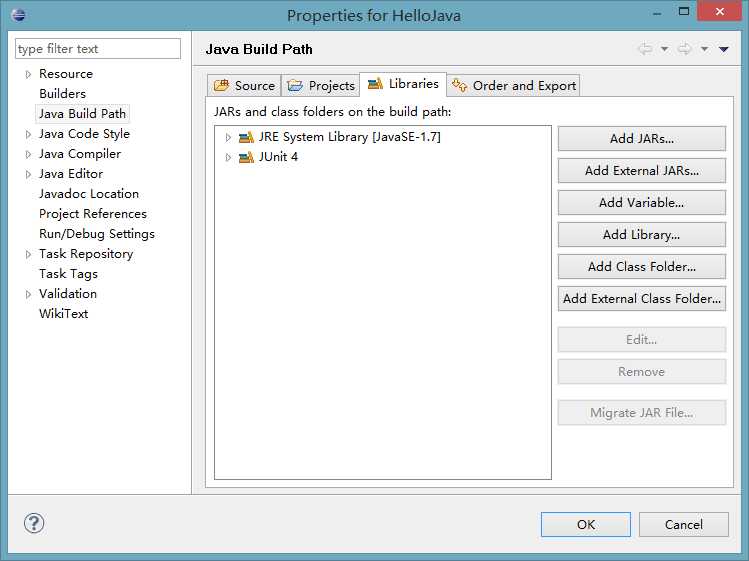Click Add Variable... button
This screenshot has height=561, width=749.
pyautogui.click(x=642, y=203)
